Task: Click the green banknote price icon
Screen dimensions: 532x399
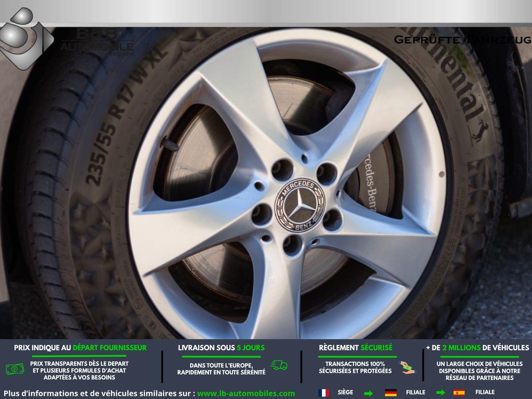Action: [x=15, y=368]
